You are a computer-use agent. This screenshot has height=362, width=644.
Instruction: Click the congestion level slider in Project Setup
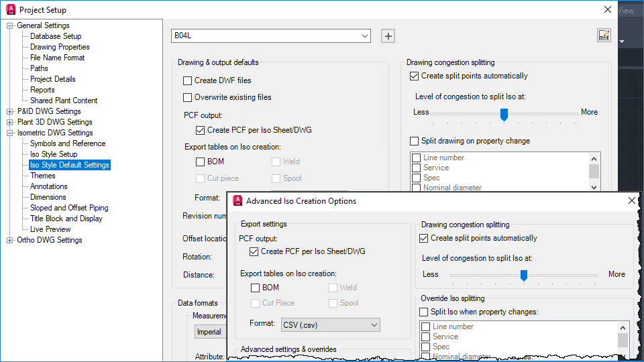tap(504, 115)
